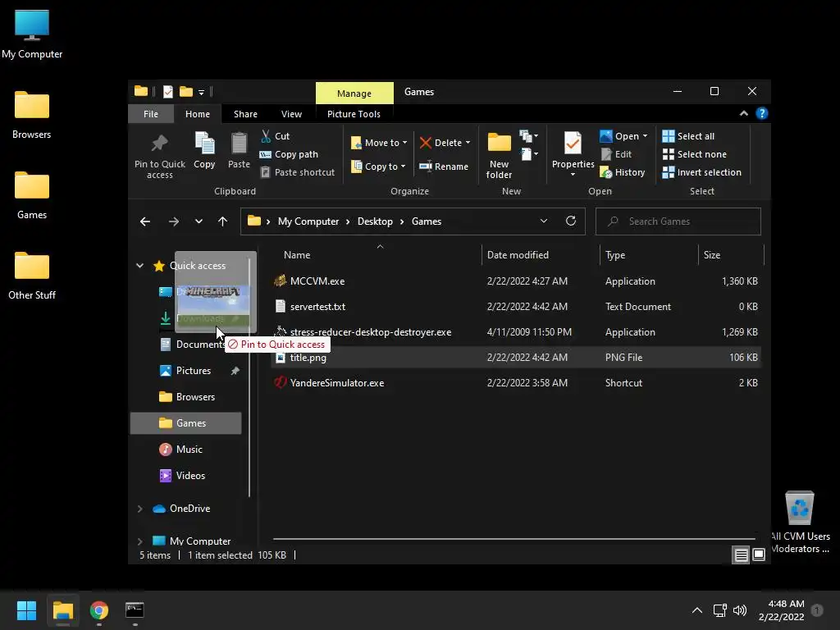The width and height of the screenshot is (840, 630).
Task: Refresh the Games folder view
Action: click(571, 221)
